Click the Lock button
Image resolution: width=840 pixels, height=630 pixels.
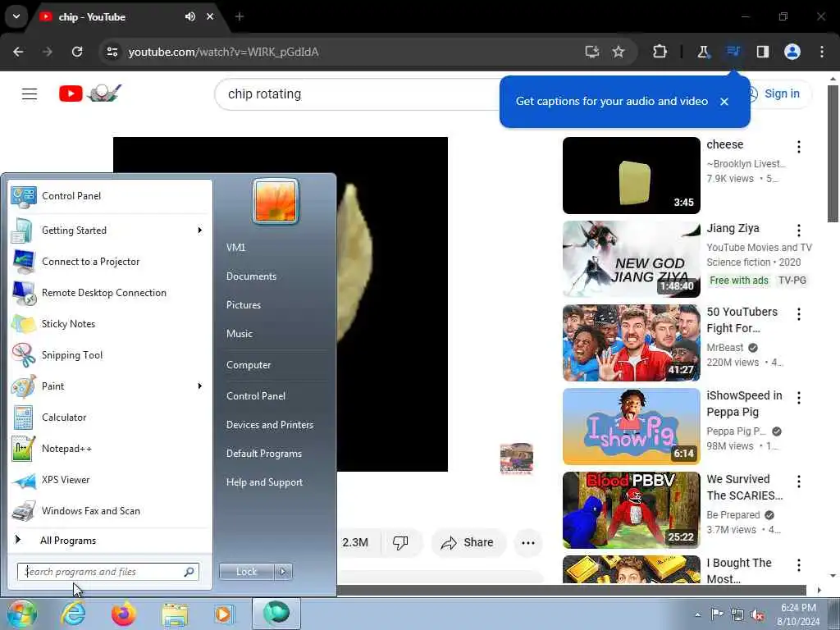coord(246,572)
